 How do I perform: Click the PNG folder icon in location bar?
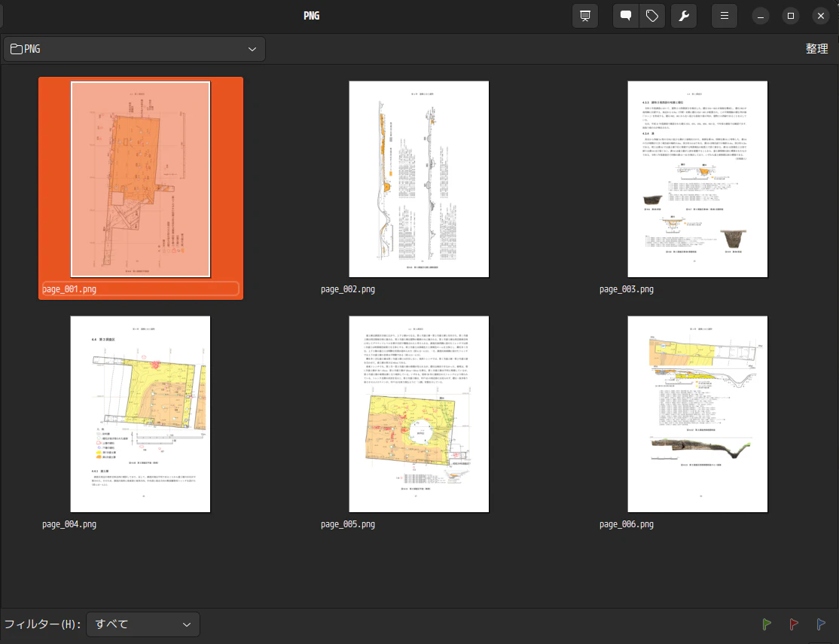click(17, 49)
